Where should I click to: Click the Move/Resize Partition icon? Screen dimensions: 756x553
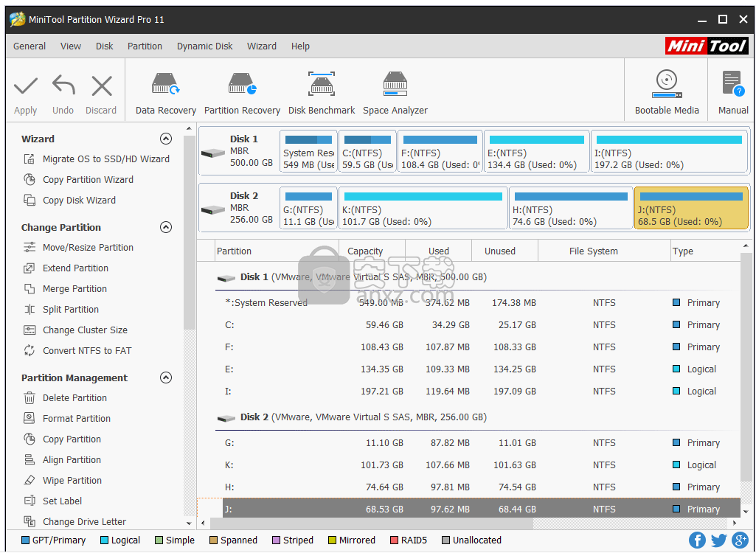pyautogui.click(x=30, y=247)
